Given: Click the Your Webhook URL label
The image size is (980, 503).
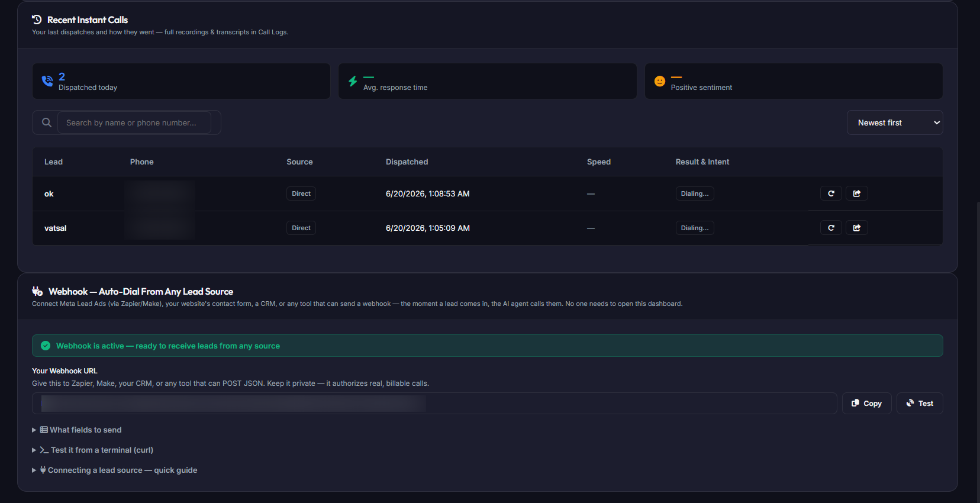Looking at the screenshot, I should click(65, 370).
